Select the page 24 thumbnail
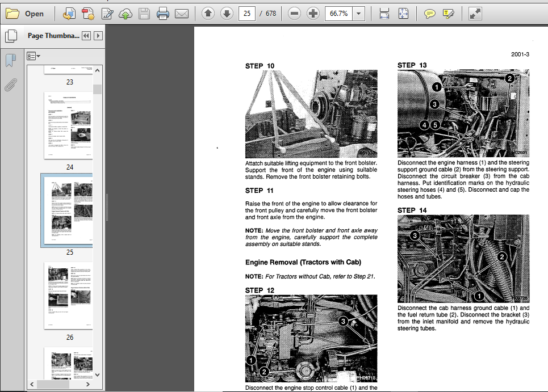Viewport: 548px width, 392px height. pyautogui.click(x=69, y=126)
